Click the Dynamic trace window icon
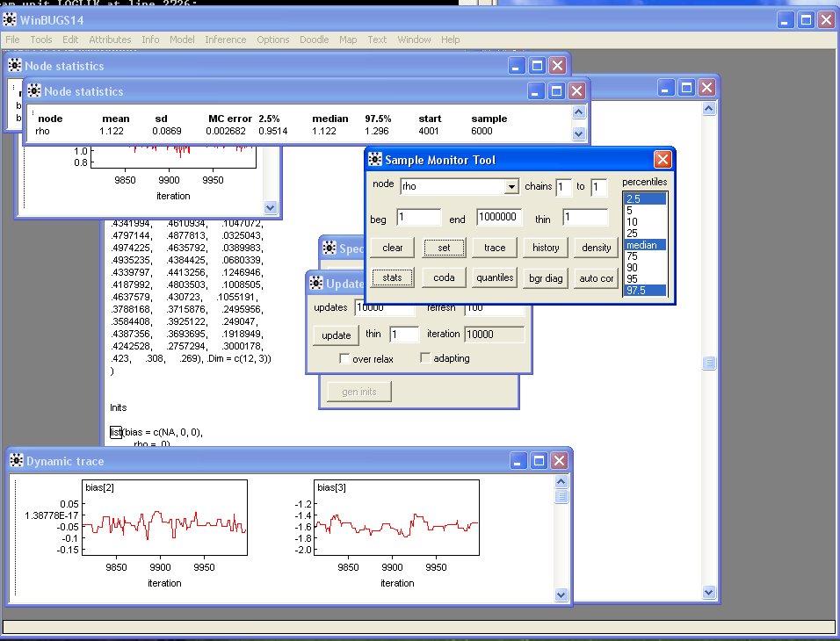This screenshot has width=840, height=641. pos(16,461)
